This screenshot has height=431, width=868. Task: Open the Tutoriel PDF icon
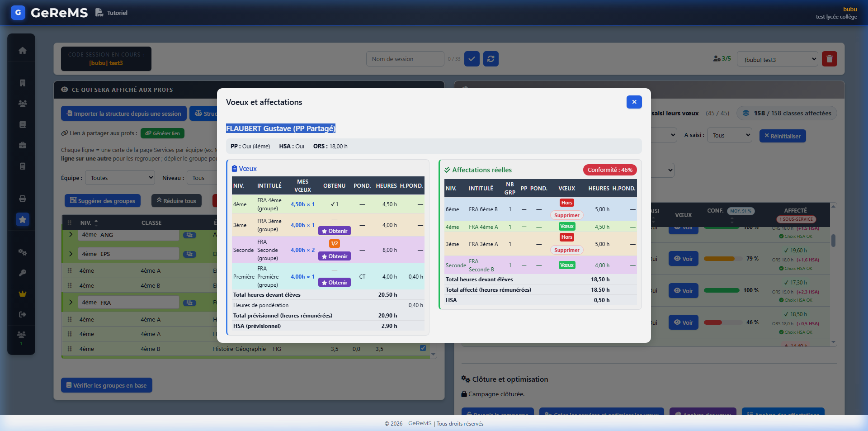(99, 13)
